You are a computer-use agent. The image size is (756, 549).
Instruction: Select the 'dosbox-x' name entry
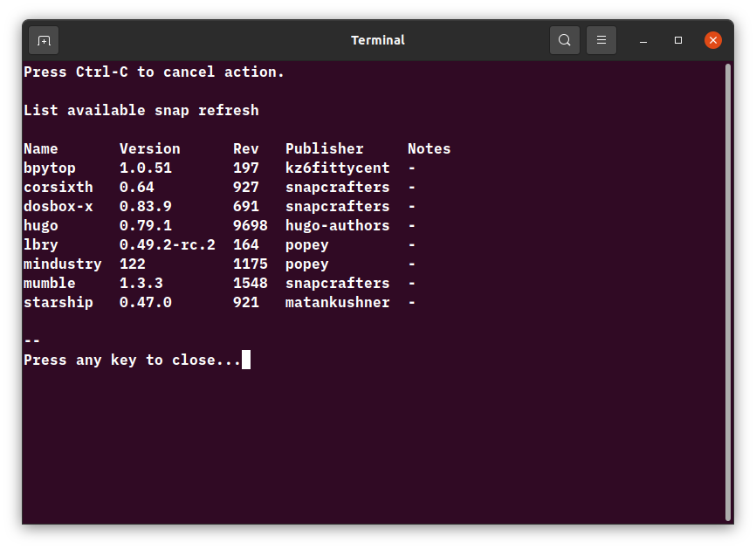point(58,206)
